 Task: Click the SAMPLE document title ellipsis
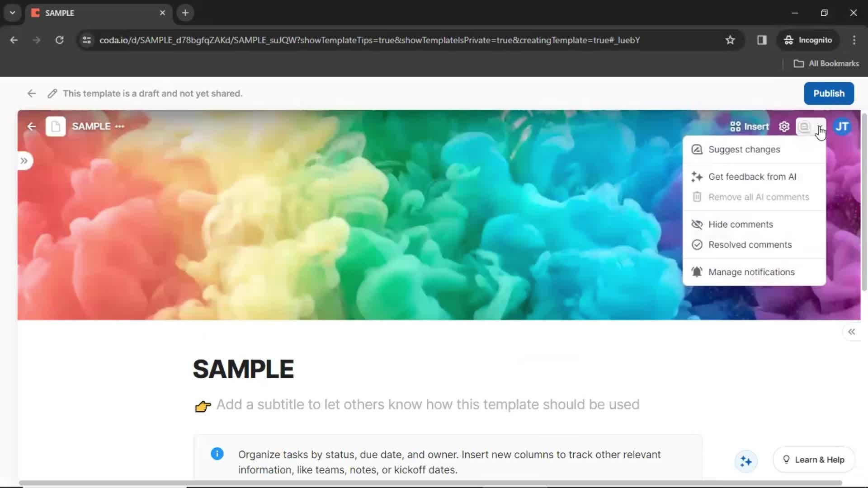(x=119, y=126)
